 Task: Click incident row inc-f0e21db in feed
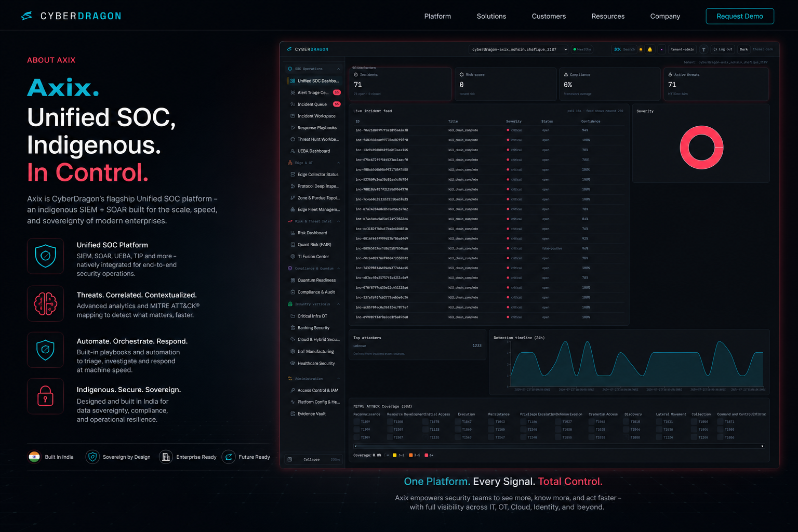click(488, 130)
